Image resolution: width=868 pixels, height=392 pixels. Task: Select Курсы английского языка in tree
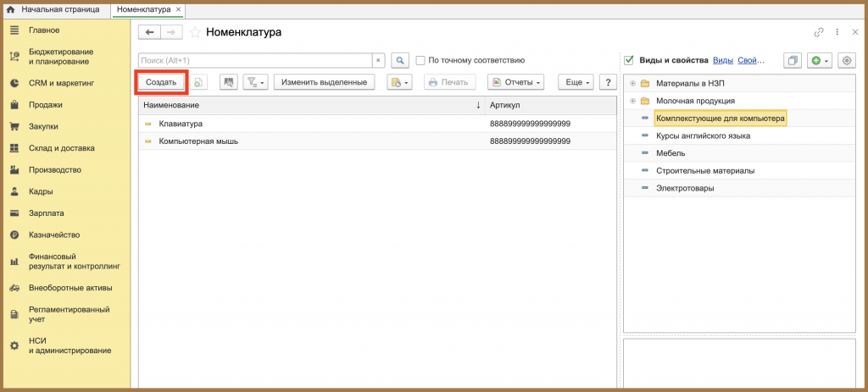tap(703, 135)
